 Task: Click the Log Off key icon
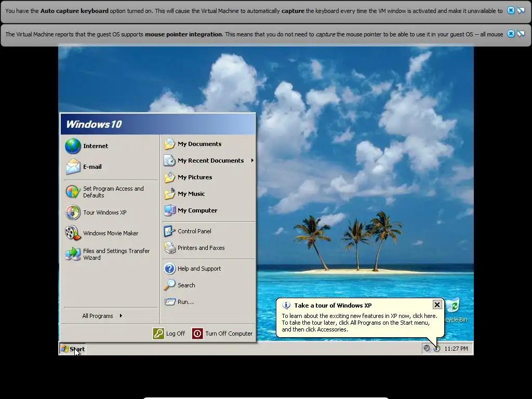tap(158, 334)
